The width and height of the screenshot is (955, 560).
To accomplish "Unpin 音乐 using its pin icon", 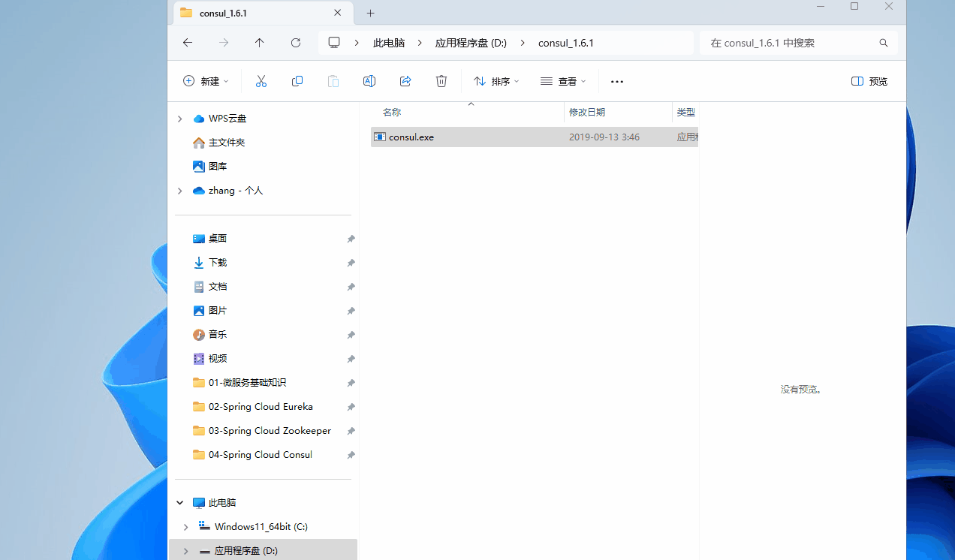I will [x=351, y=335].
